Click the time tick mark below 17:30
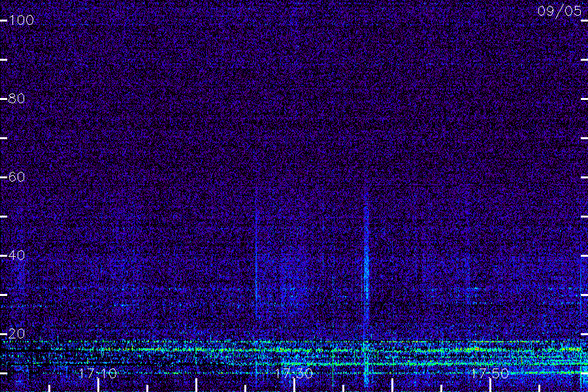588x392 pixels. click(295, 385)
